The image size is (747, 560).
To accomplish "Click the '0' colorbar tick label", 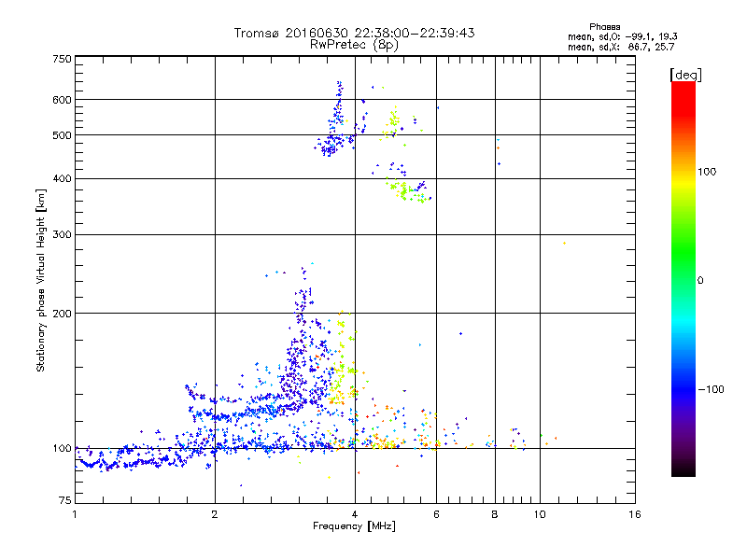I will 699,281.
